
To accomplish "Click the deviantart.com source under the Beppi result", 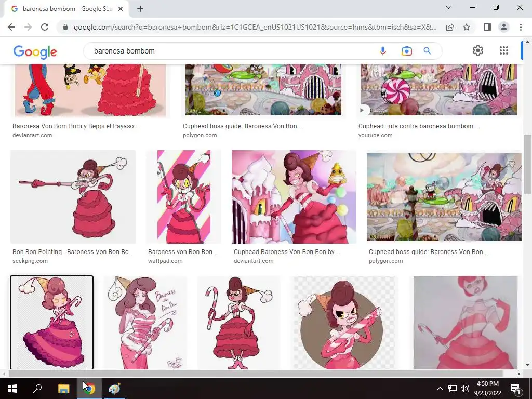I will [x=32, y=135].
